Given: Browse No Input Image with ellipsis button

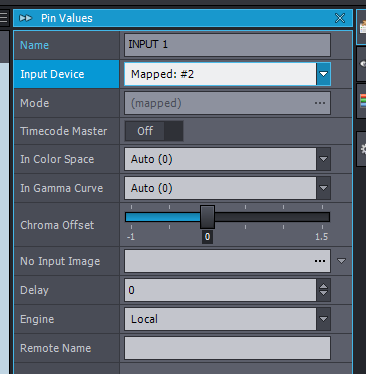Looking at the screenshot, I should pos(320,261).
